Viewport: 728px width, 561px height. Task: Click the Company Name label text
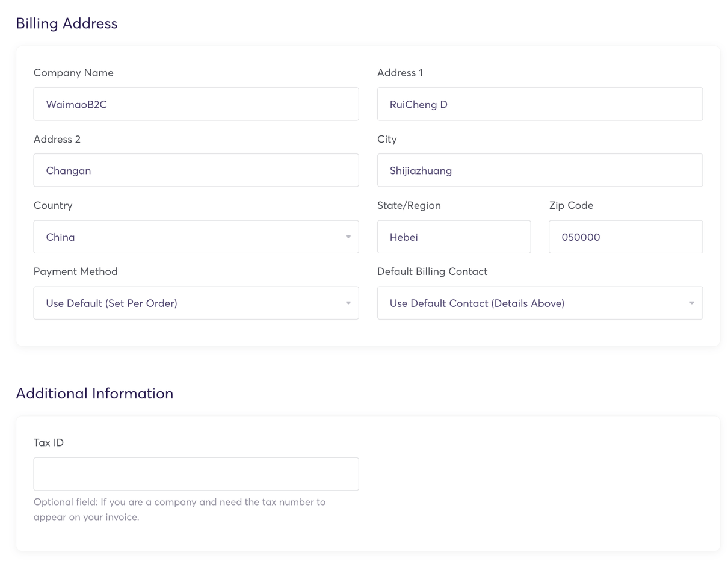[73, 73]
